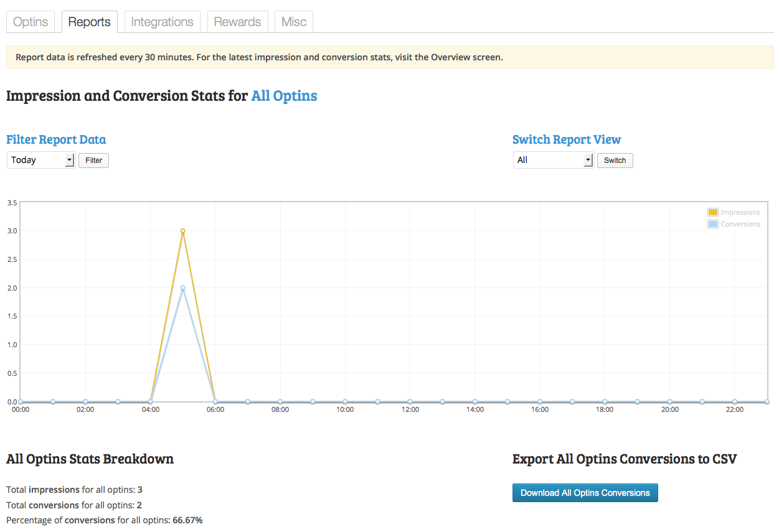
Task: Expand the Today date filter dropdown
Action: (41, 160)
